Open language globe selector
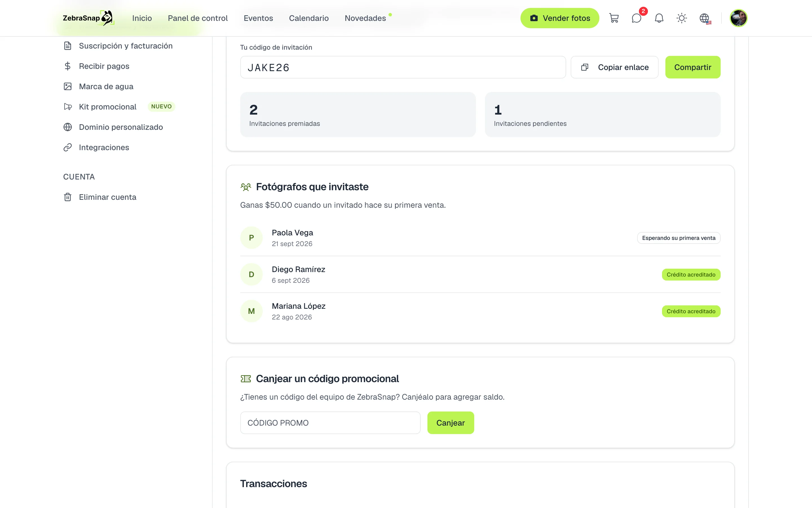 coord(704,18)
